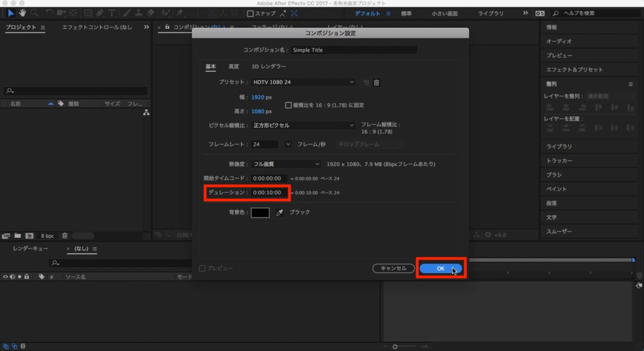Expand hidden workspaces with double chevron

525,13
